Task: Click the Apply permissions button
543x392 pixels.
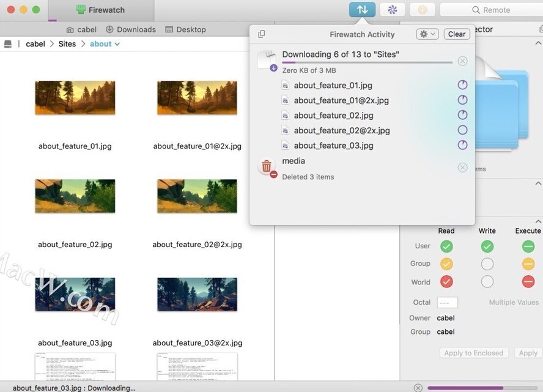Action: pyautogui.click(x=528, y=353)
